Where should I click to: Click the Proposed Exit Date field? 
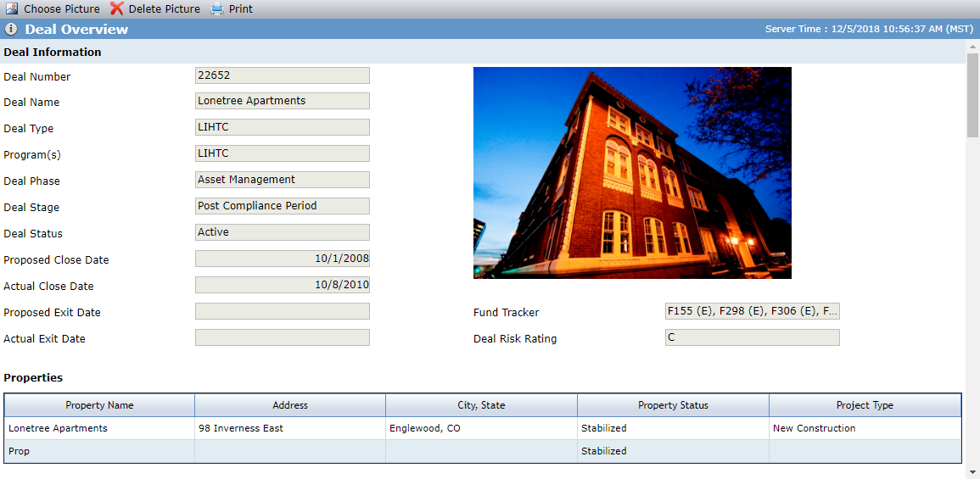click(x=283, y=311)
